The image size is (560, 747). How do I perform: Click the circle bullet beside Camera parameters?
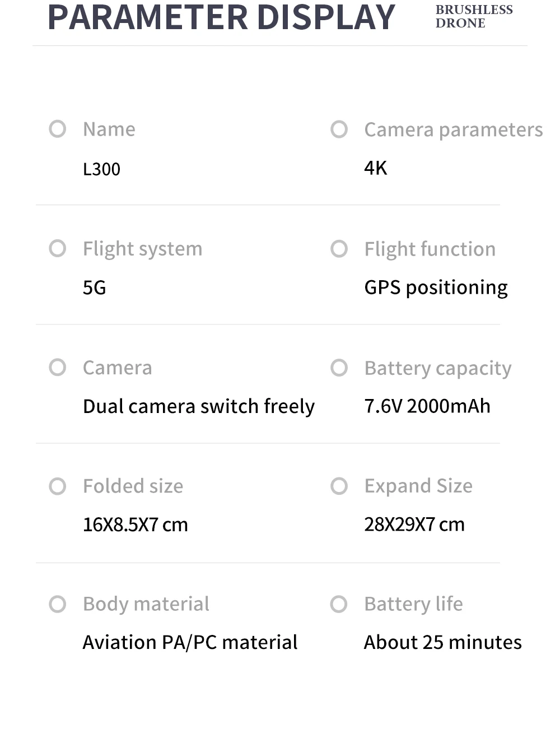pos(339,129)
